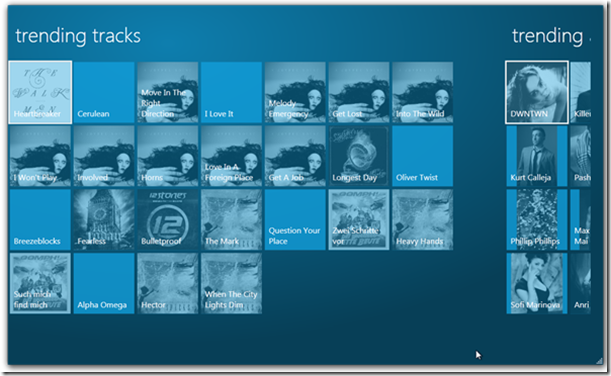Open the Bulletproof 12 Stones tile
Screen dimensions: 611x376
pos(168,220)
